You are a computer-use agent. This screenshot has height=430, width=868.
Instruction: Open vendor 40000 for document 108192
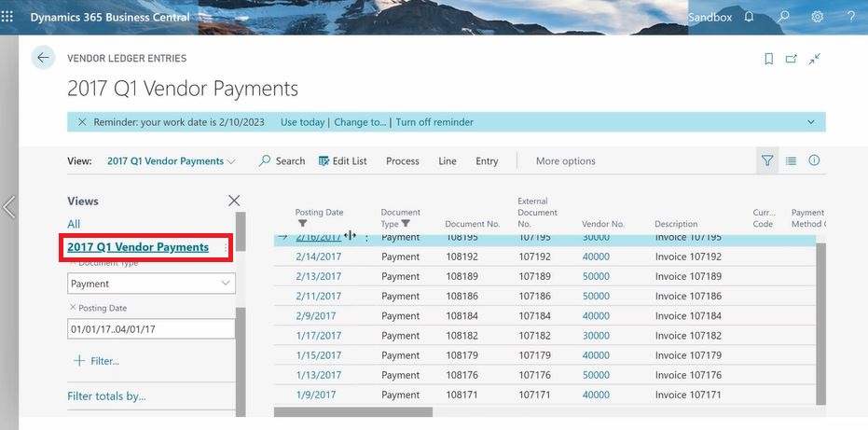pyautogui.click(x=596, y=257)
